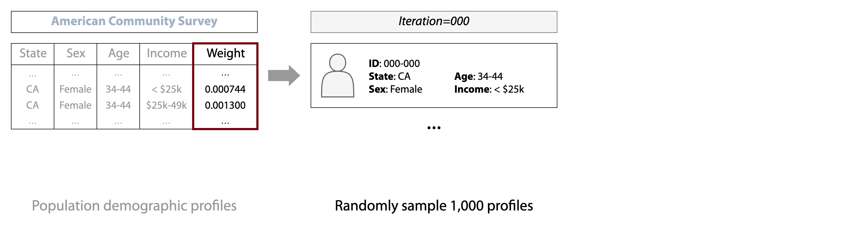The height and width of the screenshot is (226, 868).
Task: Click the Randomly sample 1,000 profiles caption
Action: [x=434, y=205]
